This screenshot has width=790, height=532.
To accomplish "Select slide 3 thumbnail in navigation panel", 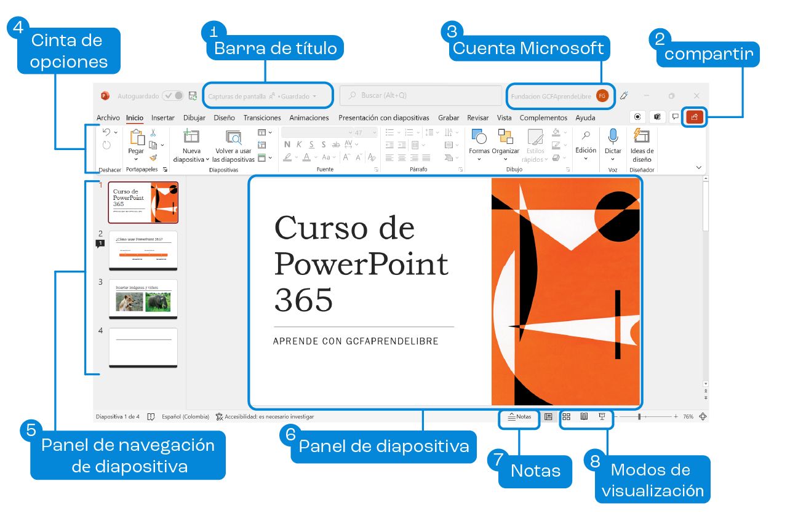I will pyautogui.click(x=143, y=299).
